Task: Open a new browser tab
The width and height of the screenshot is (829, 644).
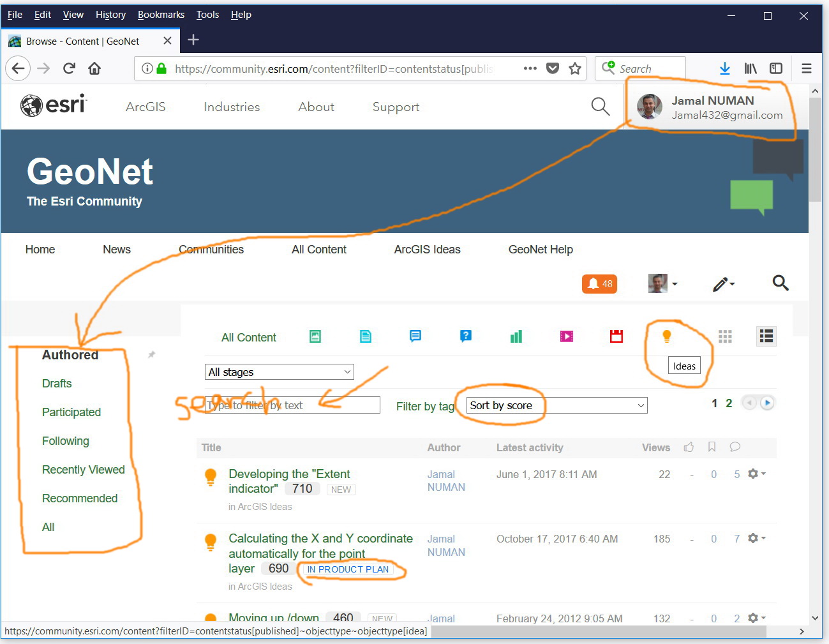Action: 193,40
